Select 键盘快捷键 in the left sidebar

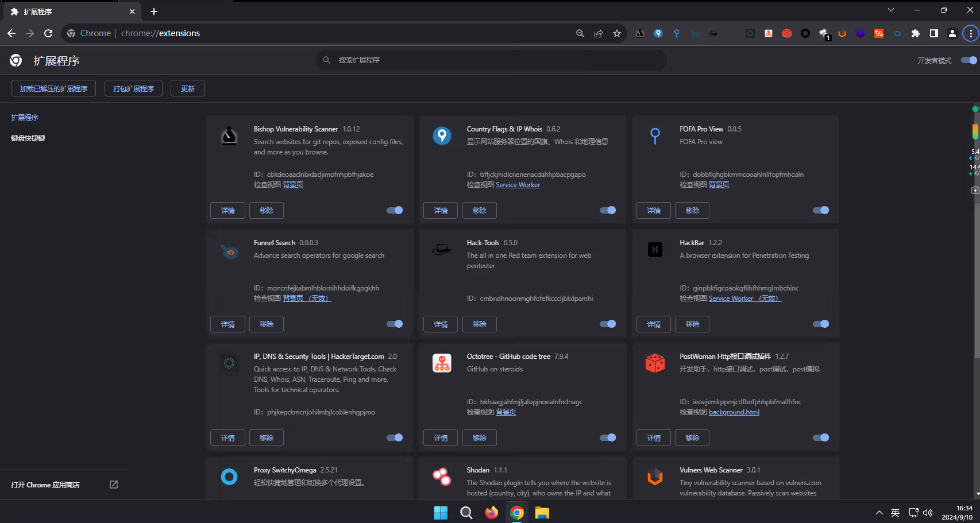28,138
